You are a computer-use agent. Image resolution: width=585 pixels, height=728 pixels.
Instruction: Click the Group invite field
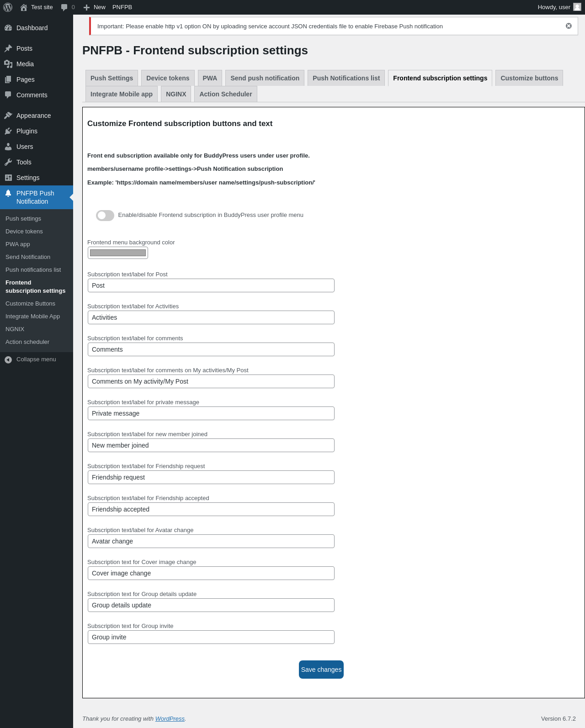(x=211, y=637)
